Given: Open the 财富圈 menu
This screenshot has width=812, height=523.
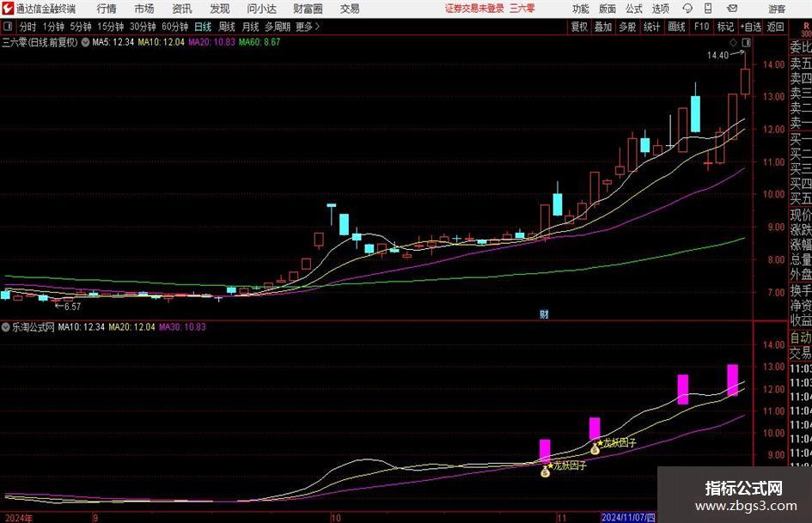Looking at the screenshot, I should [308, 9].
